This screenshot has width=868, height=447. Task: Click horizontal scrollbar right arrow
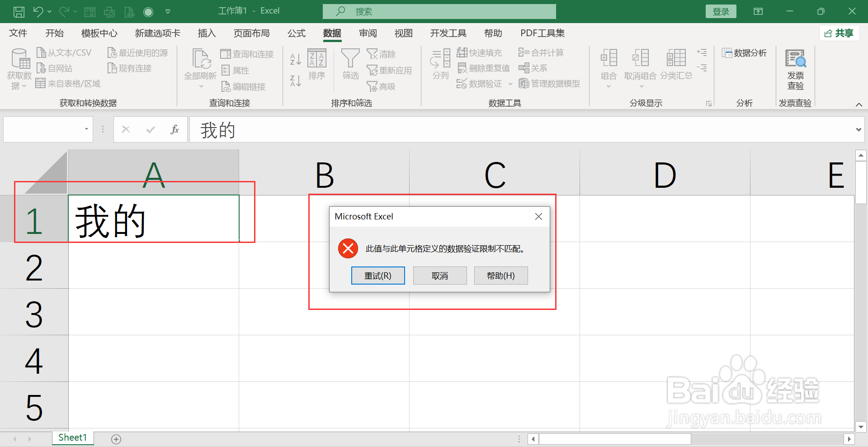(x=849, y=439)
